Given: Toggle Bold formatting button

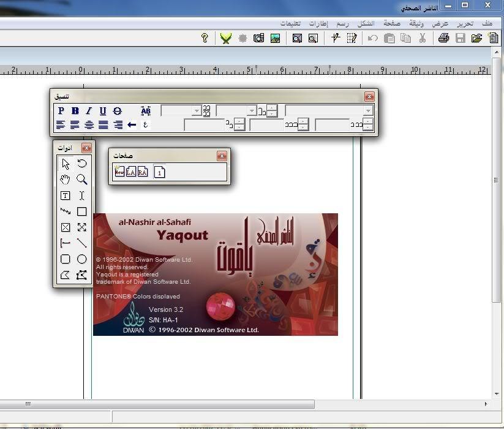Looking at the screenshot, I should pyautogui.click(x=75, y=111).
